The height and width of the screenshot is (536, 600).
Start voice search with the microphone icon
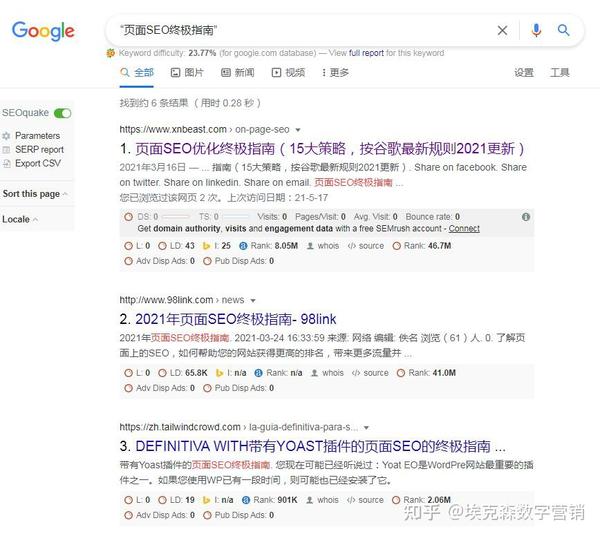tap(536, 30)
